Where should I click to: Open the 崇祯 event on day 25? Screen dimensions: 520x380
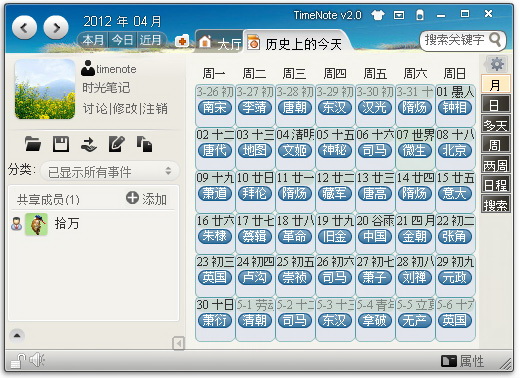[x=295, y=278]
